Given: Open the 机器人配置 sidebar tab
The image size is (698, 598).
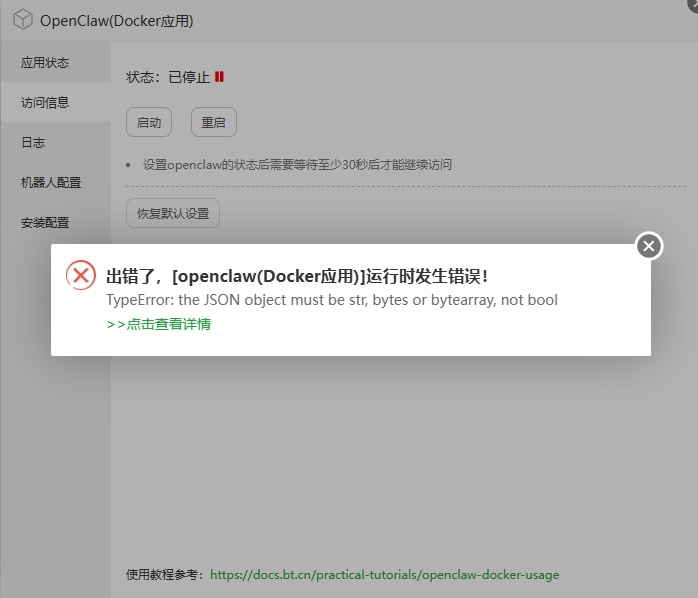Looking at the screenshot, I should (x=56, y=183).
